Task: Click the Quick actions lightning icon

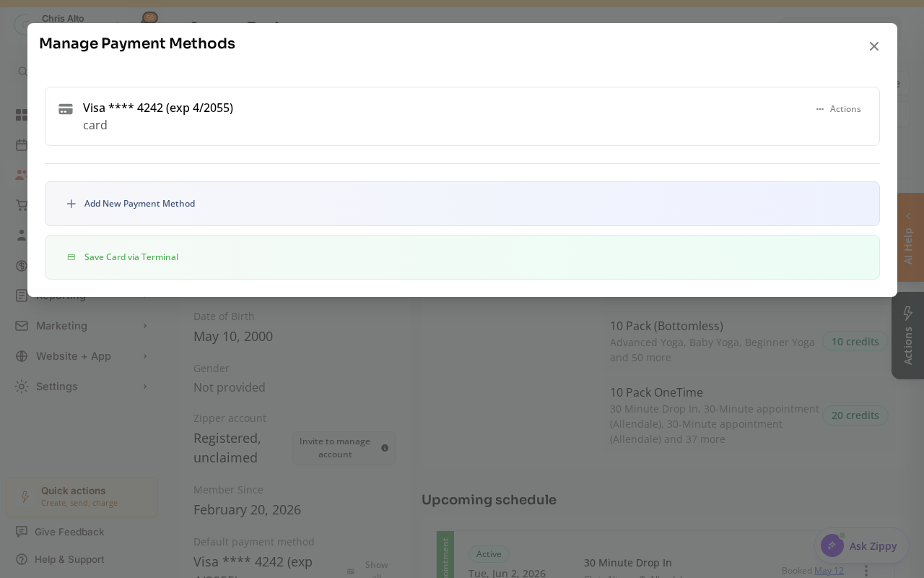Action: click(x=25, y=497)
